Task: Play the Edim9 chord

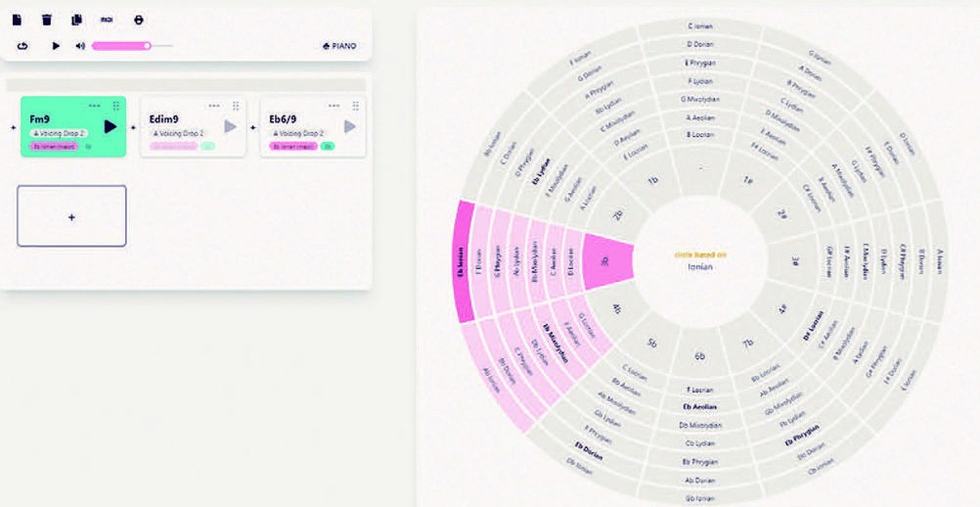Action: pos(231,126)
